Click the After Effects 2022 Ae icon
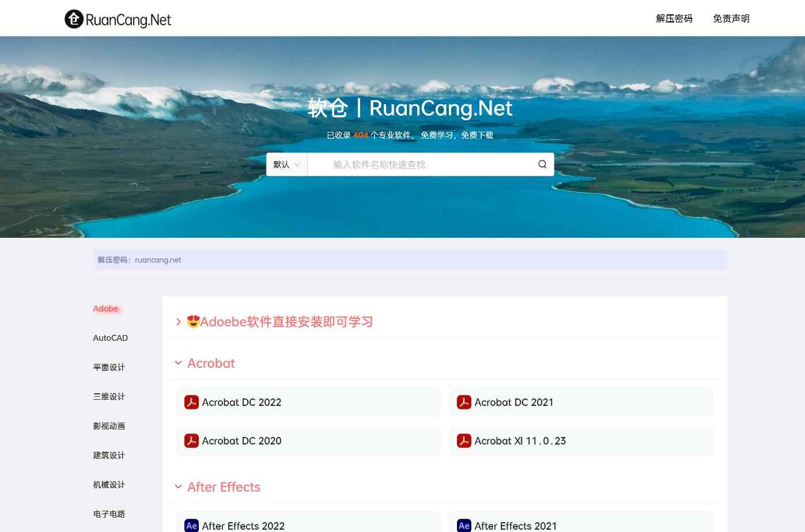The width and height of the screenshot is (805, 532). (x=191, y=526)
